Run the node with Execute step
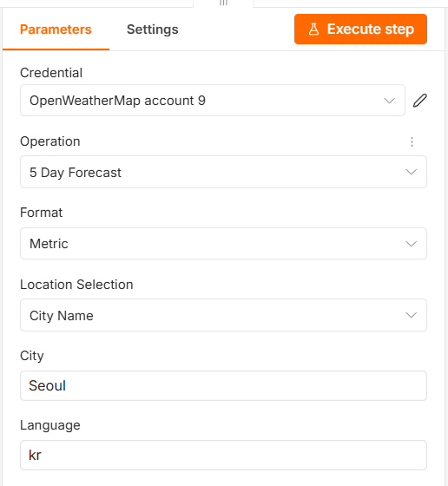This screenshot has width=448, height=486. click(x=360, y=30)
